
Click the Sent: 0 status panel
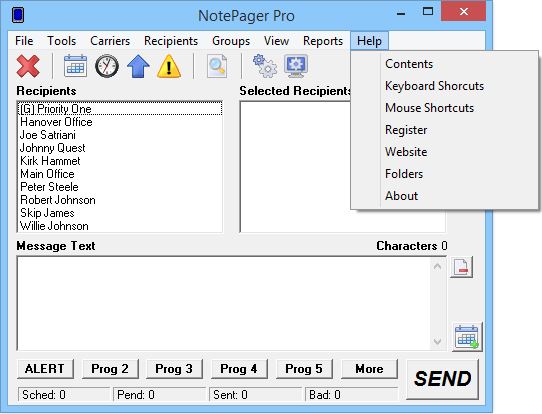point(255,395)
